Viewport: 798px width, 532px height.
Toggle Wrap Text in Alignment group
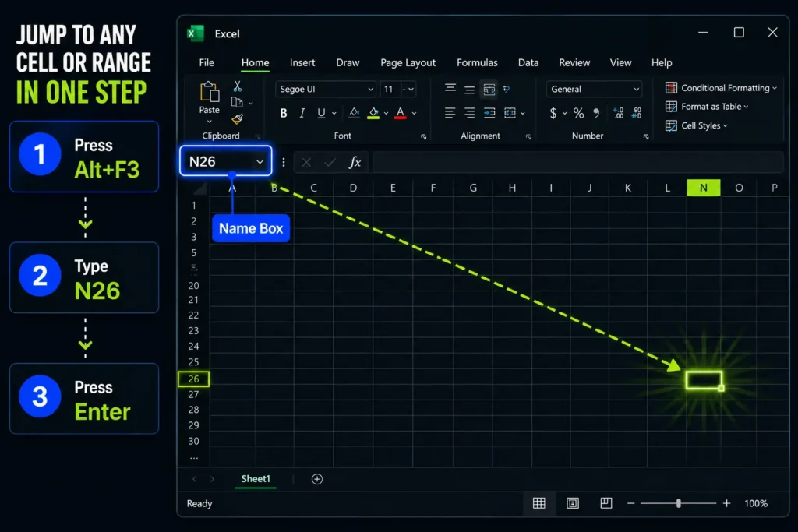(489, 90)
